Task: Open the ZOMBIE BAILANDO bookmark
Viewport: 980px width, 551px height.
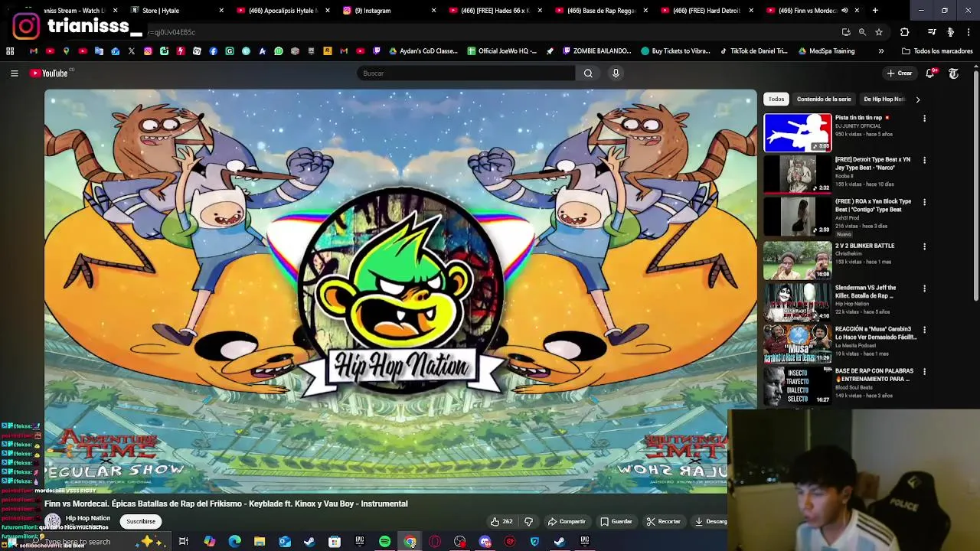Action: click(x=596, y=51)
